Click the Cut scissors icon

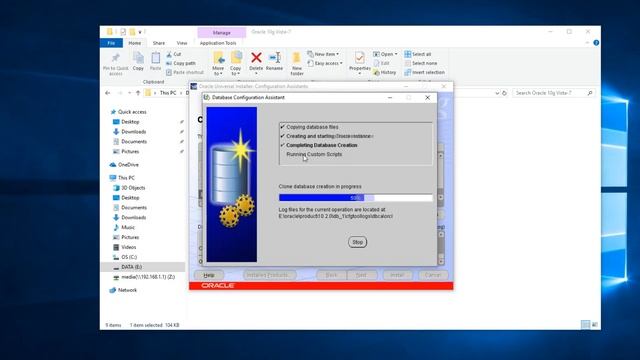point(169,54)
